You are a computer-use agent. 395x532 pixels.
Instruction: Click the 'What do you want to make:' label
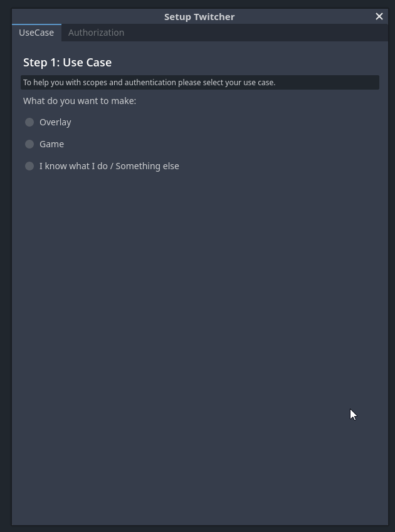[80, 101]
